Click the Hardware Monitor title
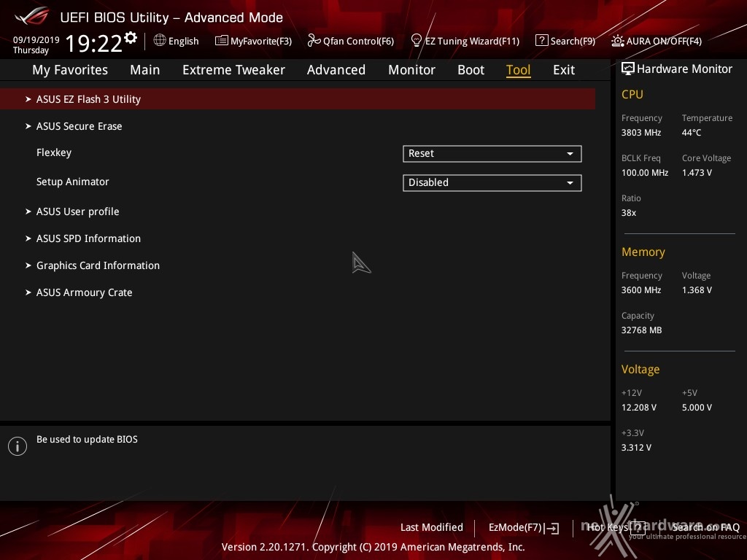 (x=684, y=69)
